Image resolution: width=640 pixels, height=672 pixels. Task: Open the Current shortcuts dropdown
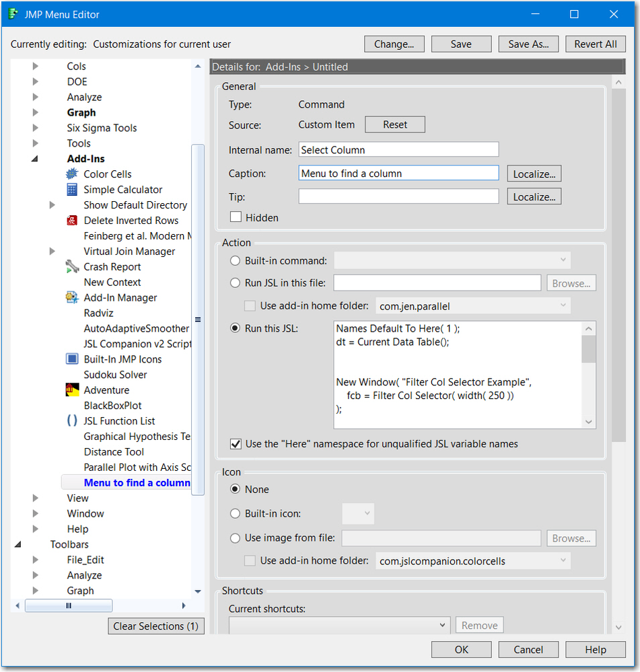tap(339, 626)
